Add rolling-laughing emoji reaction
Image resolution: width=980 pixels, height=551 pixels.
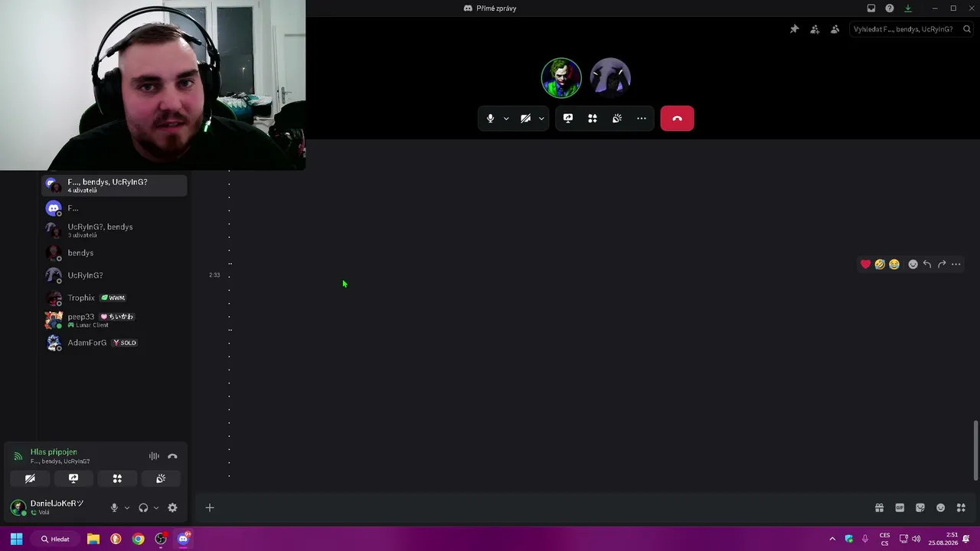(x=880, y=264)
